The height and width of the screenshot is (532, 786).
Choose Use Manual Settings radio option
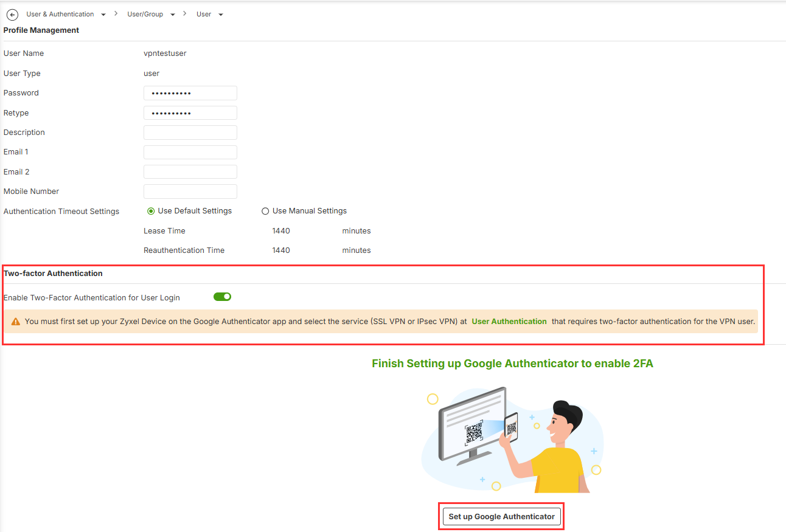coord(265,211)
